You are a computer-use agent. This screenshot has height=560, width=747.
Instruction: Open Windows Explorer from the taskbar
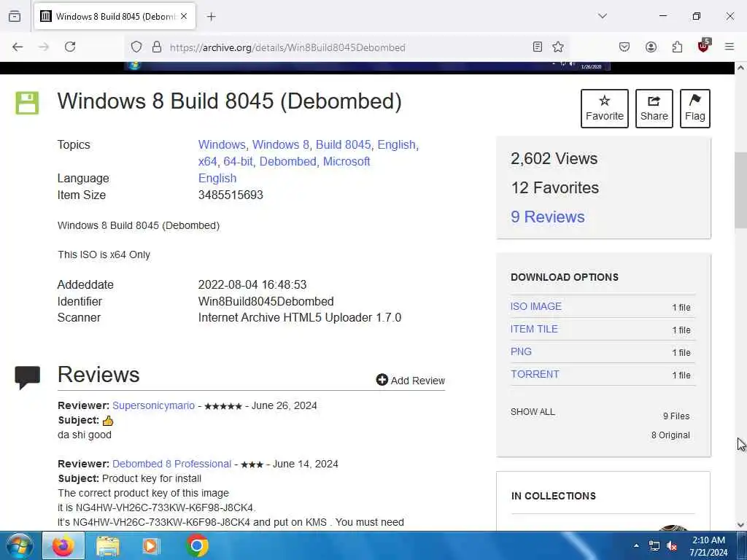(x=108, y=546)
